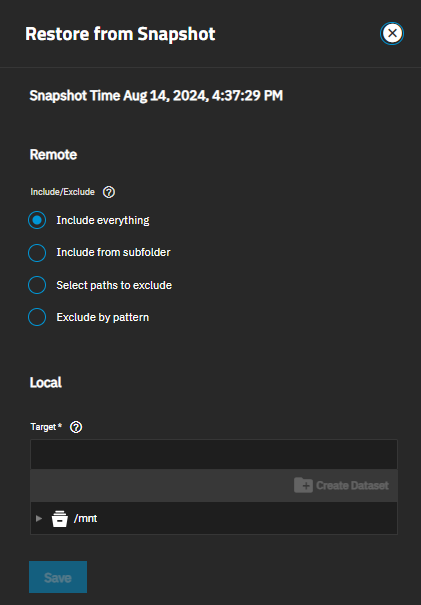This screenshot has height=605, width=421.
Task: Click the Local section heading
Action: click(46, 382)
